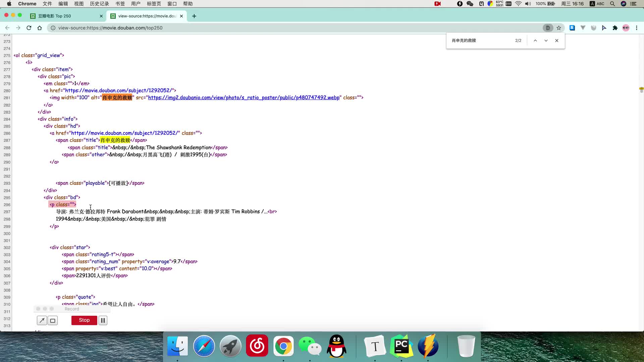The image size is (644, 362).
Task: Open Finder from the Dock
Action: [177, 346]
